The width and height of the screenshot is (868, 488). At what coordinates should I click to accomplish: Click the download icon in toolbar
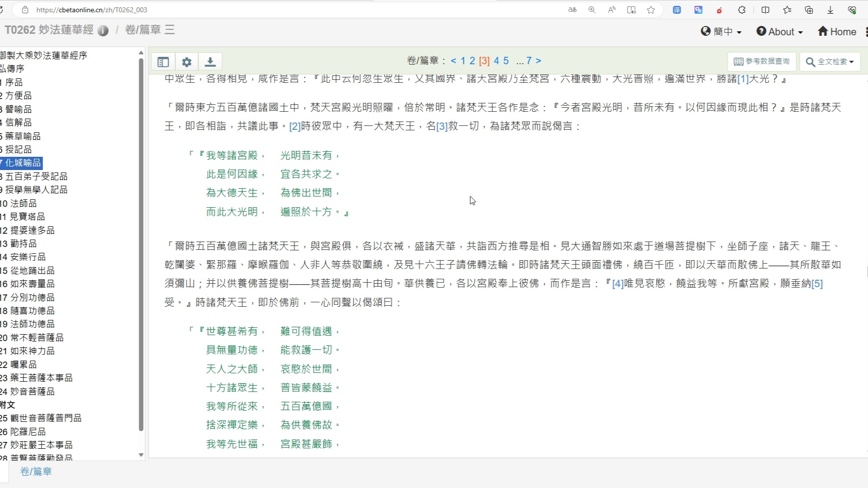[210, 62]
